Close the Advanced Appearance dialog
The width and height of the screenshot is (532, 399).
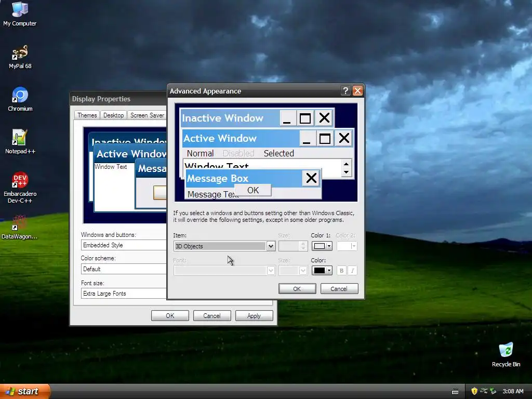coord(357,90)
